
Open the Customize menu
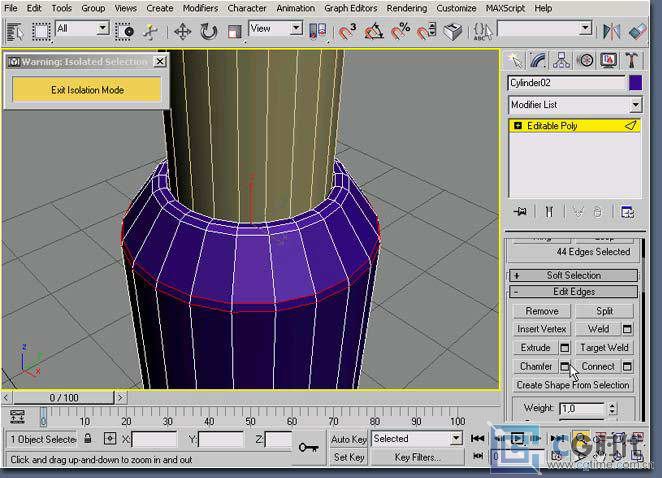pos(456,8)
